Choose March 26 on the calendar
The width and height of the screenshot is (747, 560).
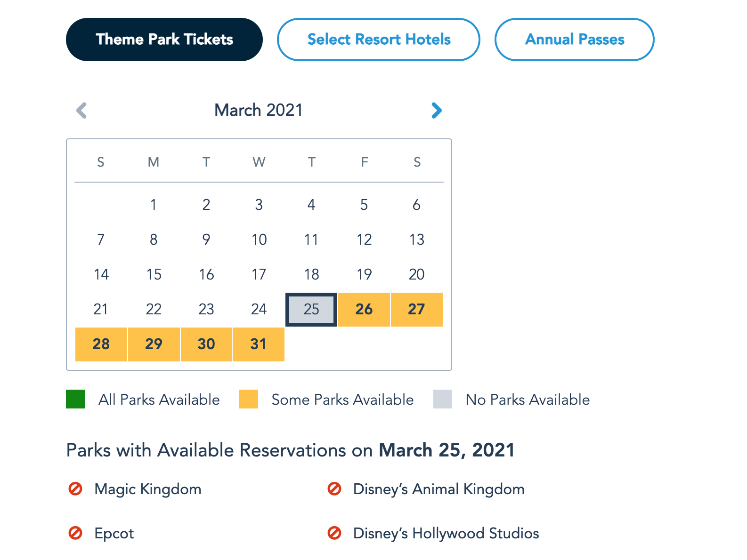(364, 310)
